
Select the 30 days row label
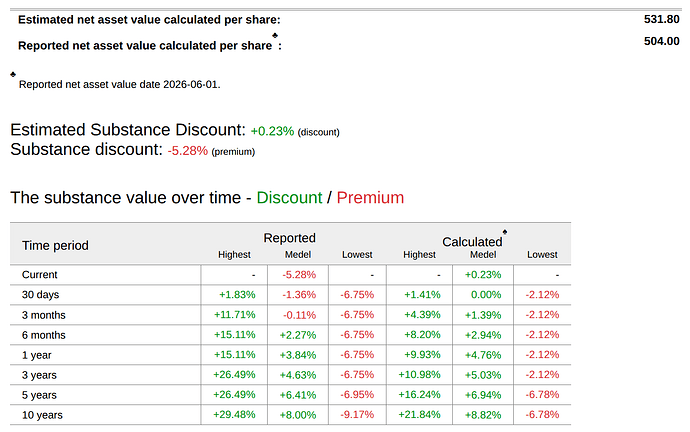[40, 295]
